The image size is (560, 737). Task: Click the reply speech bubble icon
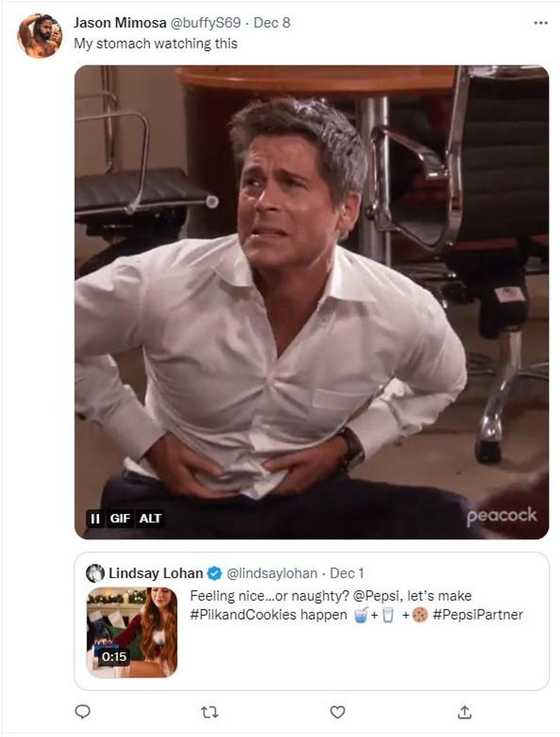(x=83, y=711)
